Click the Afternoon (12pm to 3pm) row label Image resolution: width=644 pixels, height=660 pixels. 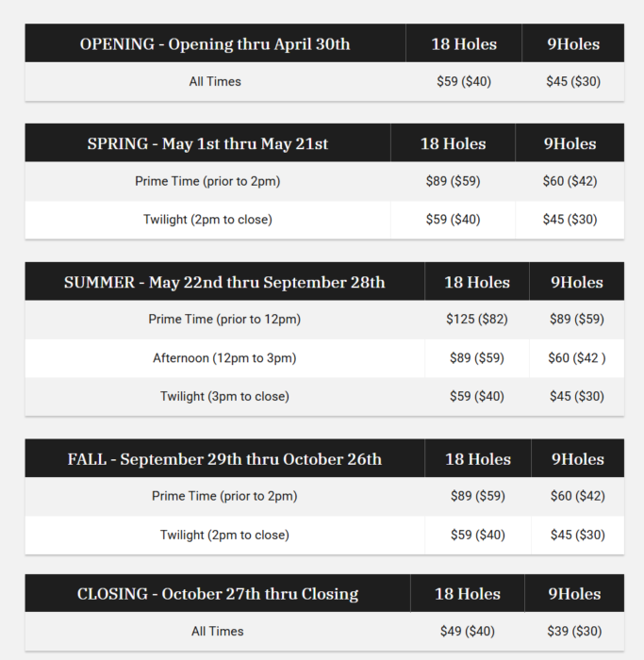click(224, 358)
